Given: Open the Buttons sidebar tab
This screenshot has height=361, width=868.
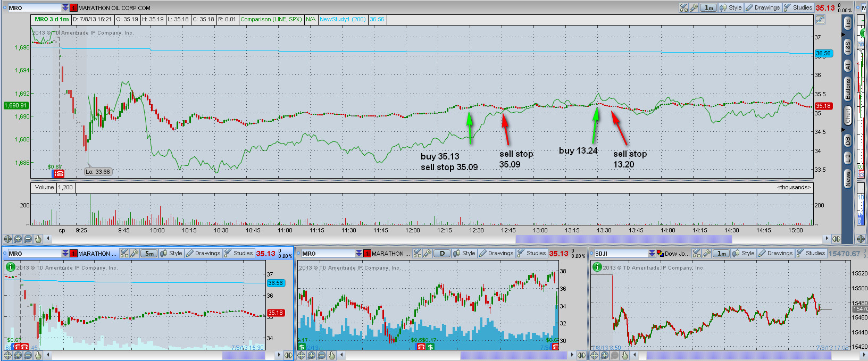Looking at the screenshot, I should click(848, 89).
